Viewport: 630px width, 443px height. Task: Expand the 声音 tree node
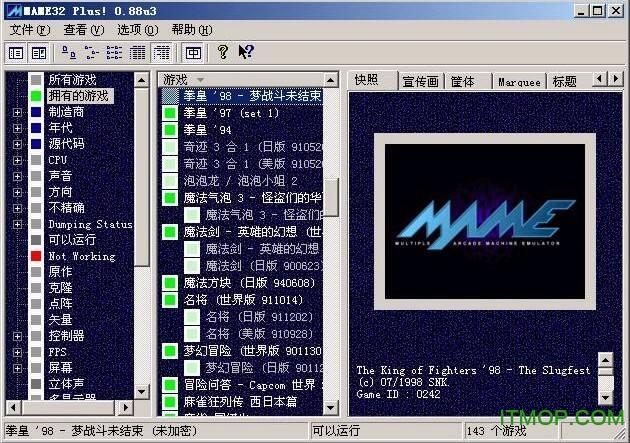pyautogui.click(x=17, y=176)
